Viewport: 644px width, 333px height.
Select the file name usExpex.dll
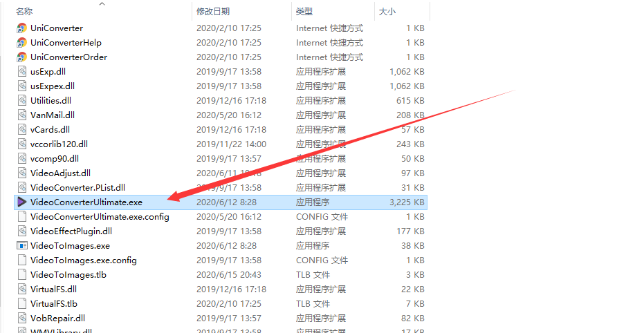(53, 86)
